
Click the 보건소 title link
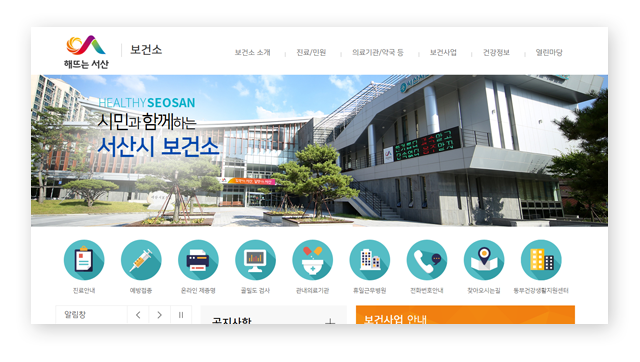[x=146, y=50]
